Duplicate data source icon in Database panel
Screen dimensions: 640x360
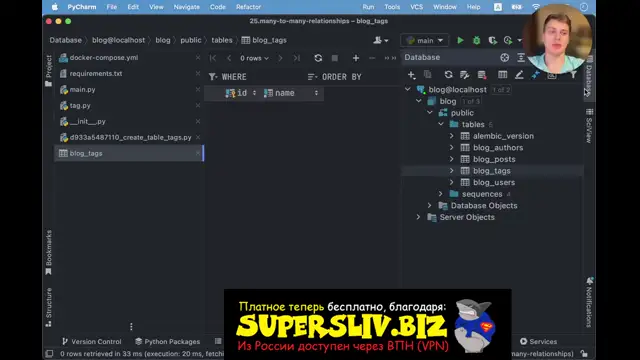pyautogui.click(x=427, y=74)
